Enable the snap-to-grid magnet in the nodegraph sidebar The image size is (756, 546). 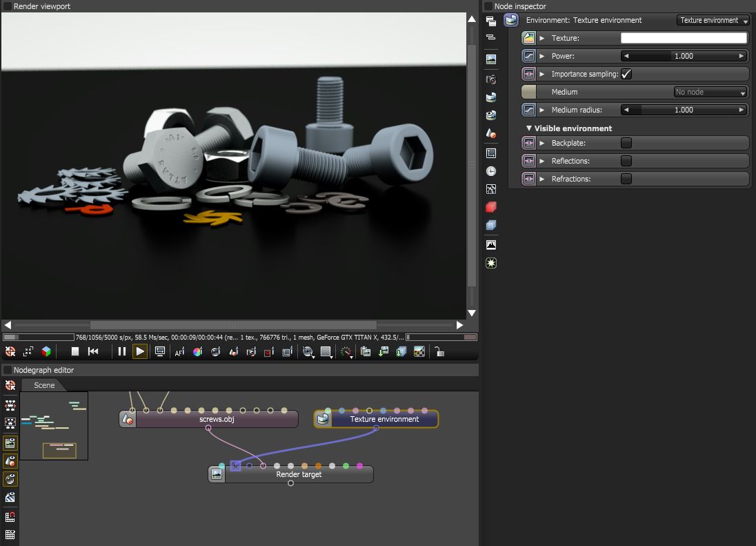pos(10,516)
